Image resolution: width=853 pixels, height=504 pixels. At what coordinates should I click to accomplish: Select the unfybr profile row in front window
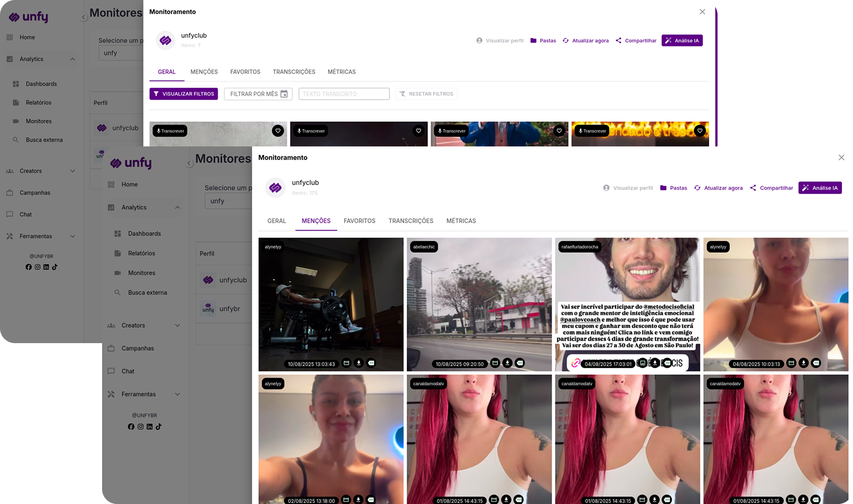tap(224, 309)
